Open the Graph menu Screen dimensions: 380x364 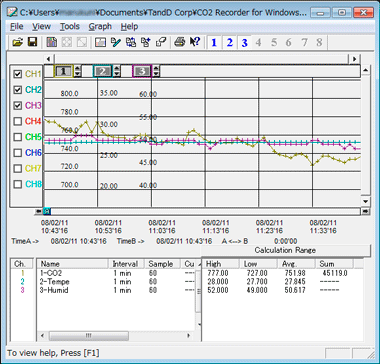point(100,26)
